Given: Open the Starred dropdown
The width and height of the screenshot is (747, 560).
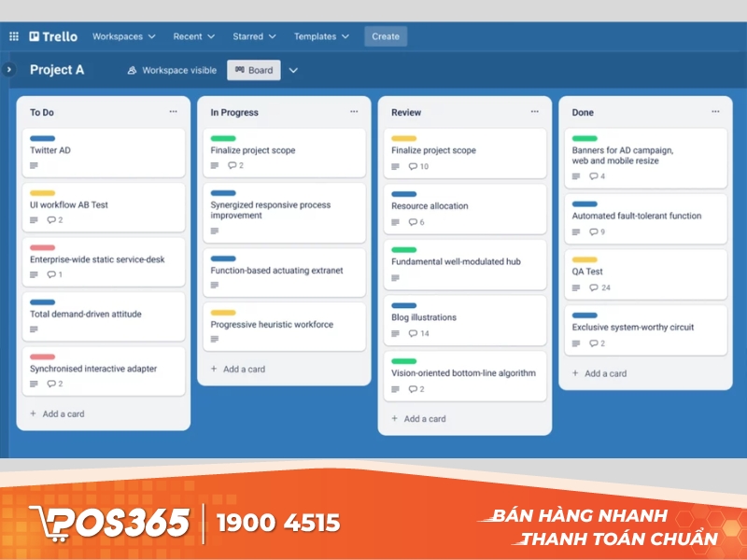Looking at the screenshot, I should (x=254, y=36).
